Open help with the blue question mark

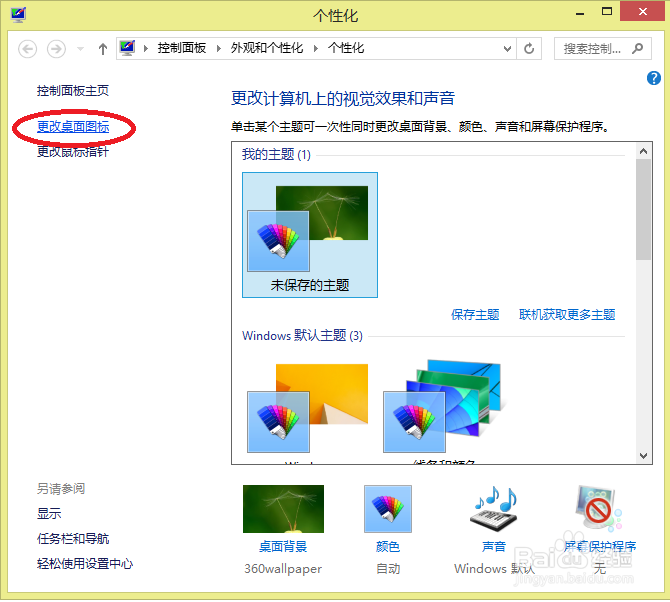[653, 78]
